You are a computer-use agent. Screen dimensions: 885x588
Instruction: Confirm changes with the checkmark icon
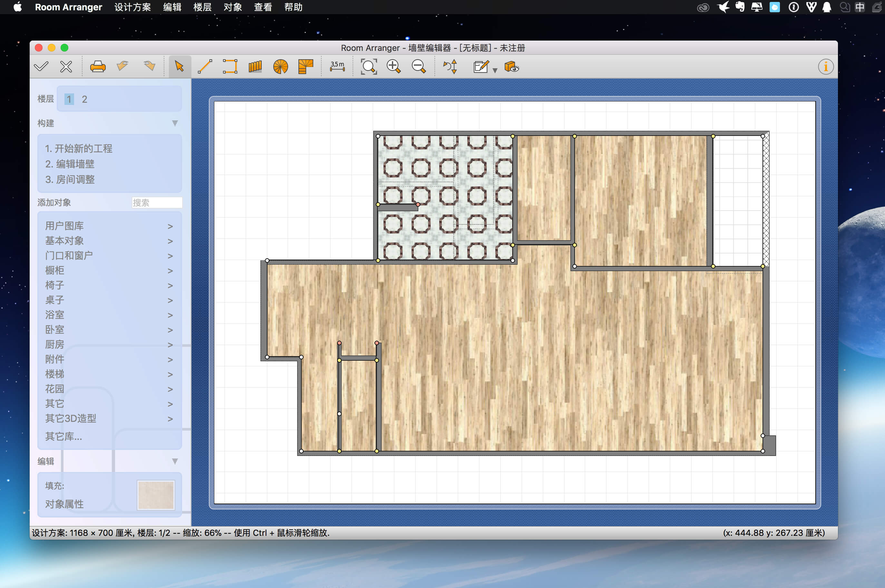pyautogui.click(x=41, y=67)
